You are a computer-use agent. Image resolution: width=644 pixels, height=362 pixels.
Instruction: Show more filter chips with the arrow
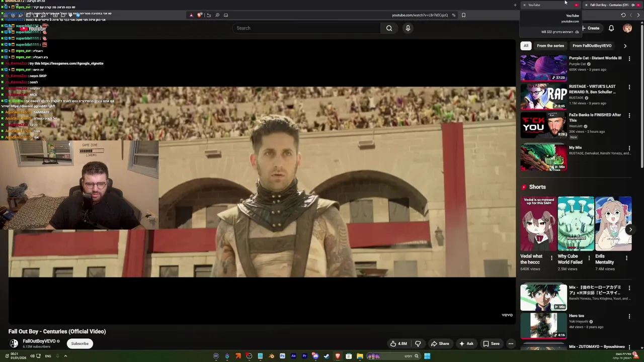tap(625, 46)
